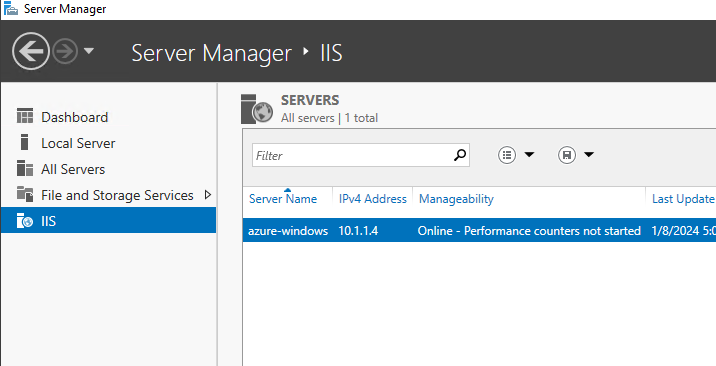The height and width of the screenshot is (366, 716).
Task: Click into the Filter text box
Action: (x=352, y=155)
